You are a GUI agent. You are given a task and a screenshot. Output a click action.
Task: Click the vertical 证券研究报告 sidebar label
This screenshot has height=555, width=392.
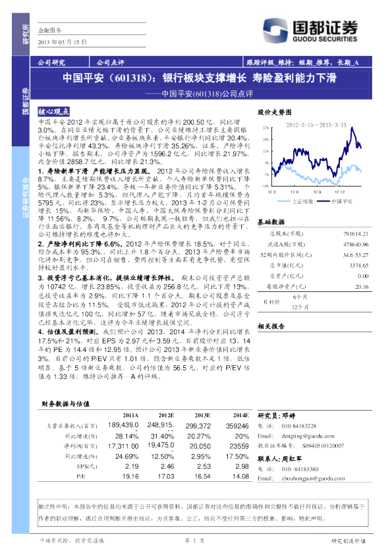(26, 198)
